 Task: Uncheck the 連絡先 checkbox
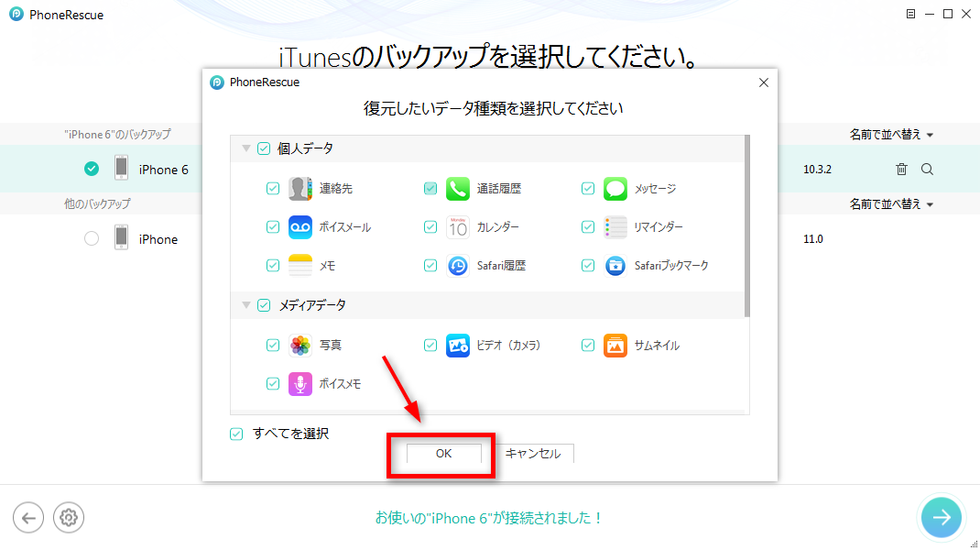273,188
